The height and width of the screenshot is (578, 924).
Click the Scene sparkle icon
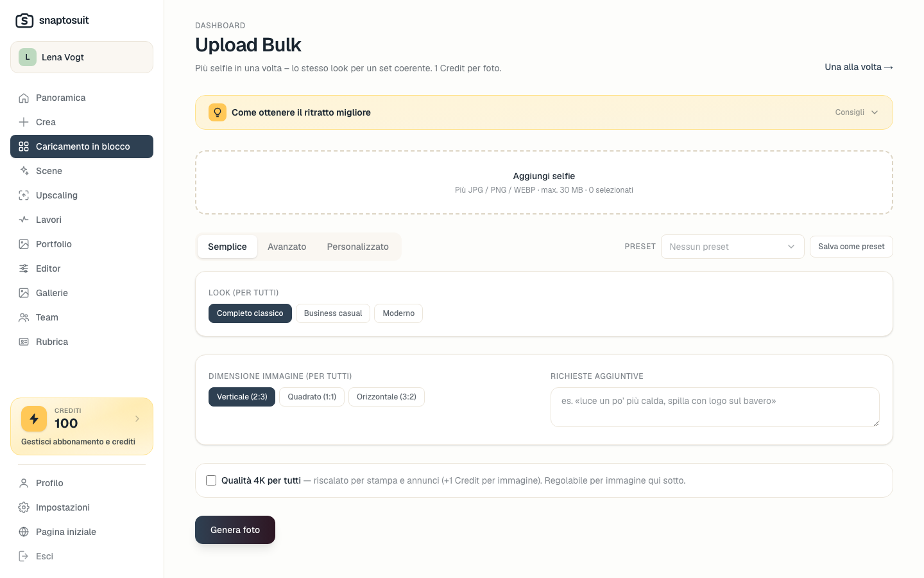point(24,171)
